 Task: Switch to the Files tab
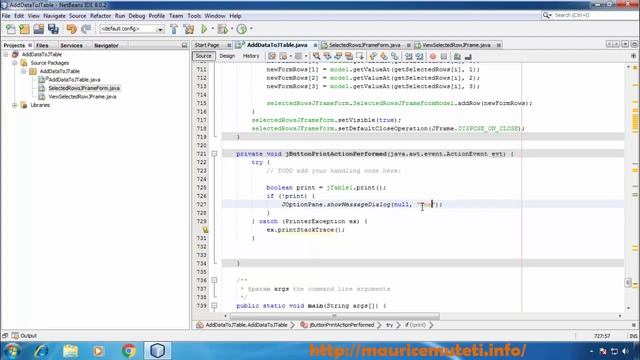coord(42,45)
